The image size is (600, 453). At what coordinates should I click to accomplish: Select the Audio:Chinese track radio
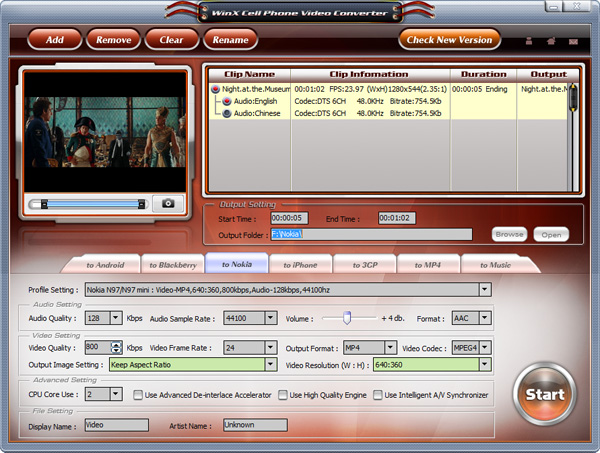click(x=227, y=114)
